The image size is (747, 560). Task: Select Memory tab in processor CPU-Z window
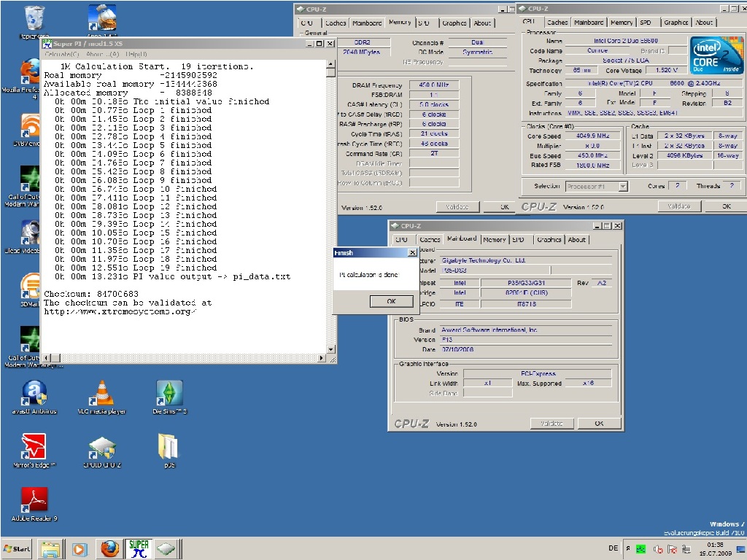[x=622, y=23]
